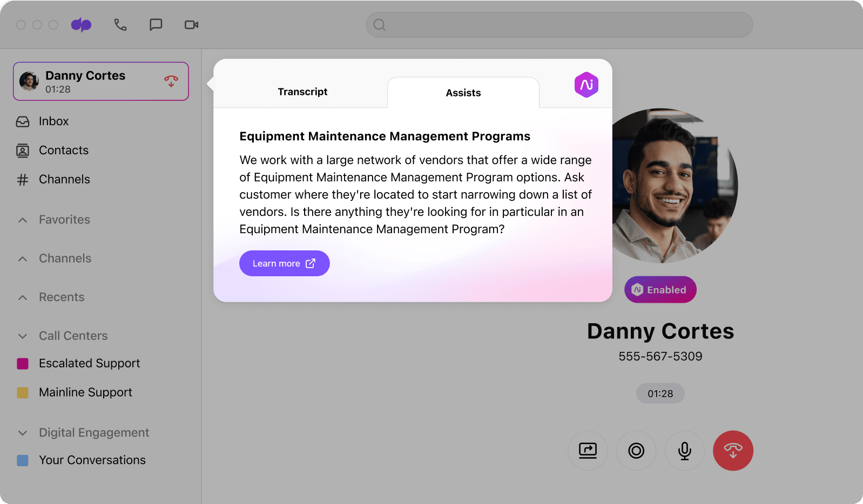Click the Recents section label

pyautogui.click(x=62, y=297)
